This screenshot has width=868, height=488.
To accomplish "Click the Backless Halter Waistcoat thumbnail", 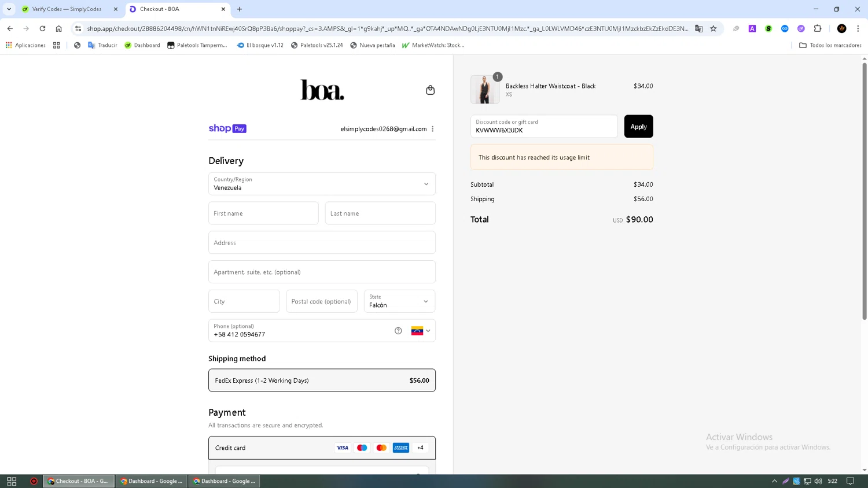I will pyautogui.click(x=485, y=90).
